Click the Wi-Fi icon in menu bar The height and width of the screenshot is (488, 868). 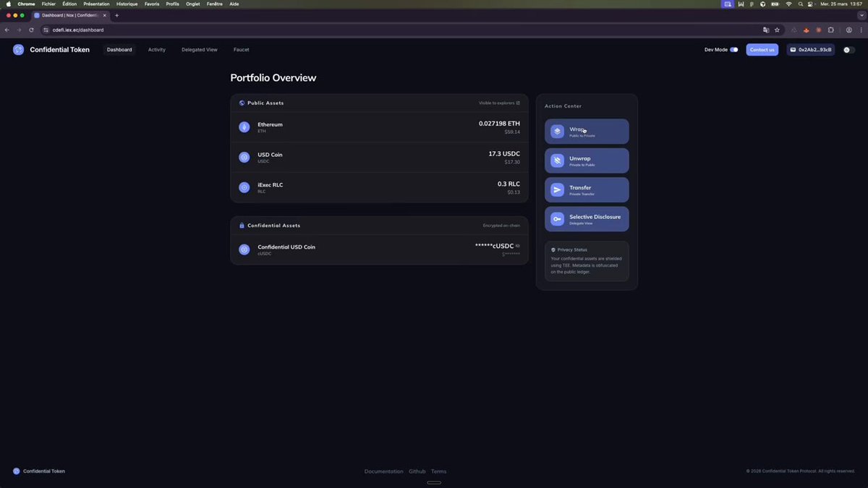pos(788,4)
